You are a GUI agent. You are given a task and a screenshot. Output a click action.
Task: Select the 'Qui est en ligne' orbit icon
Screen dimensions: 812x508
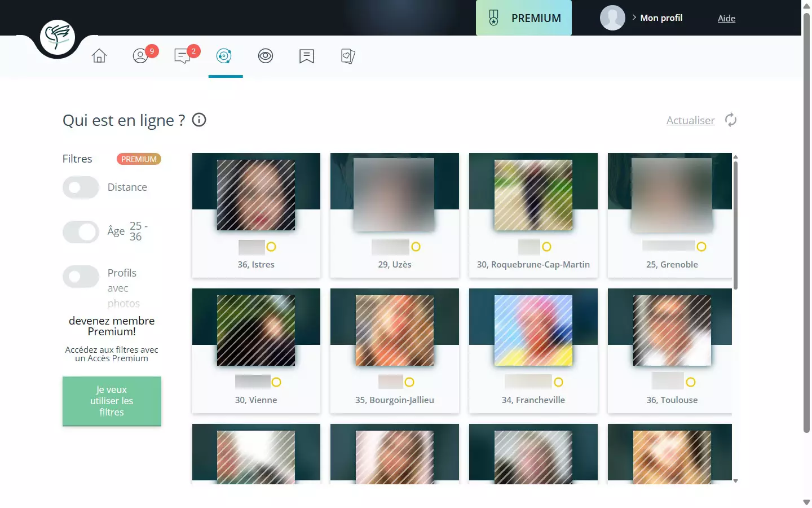pos(225,56)
